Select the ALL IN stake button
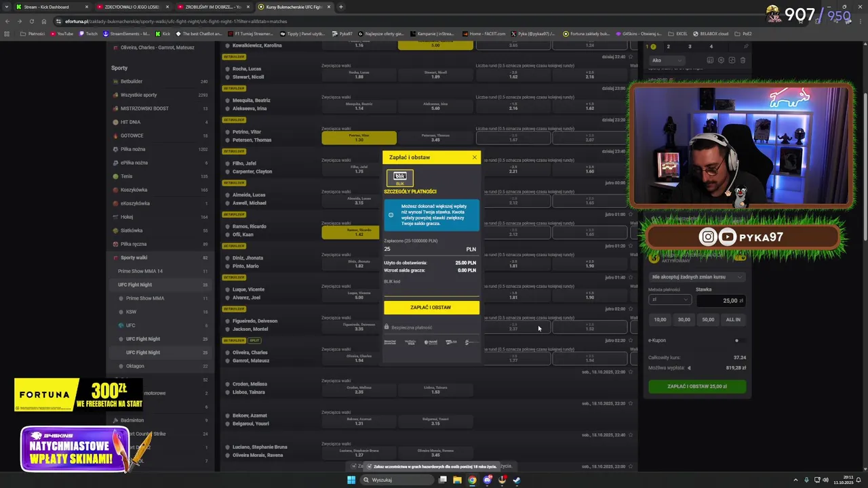Screen dimensions: 868x488 (x=733, y=319)
